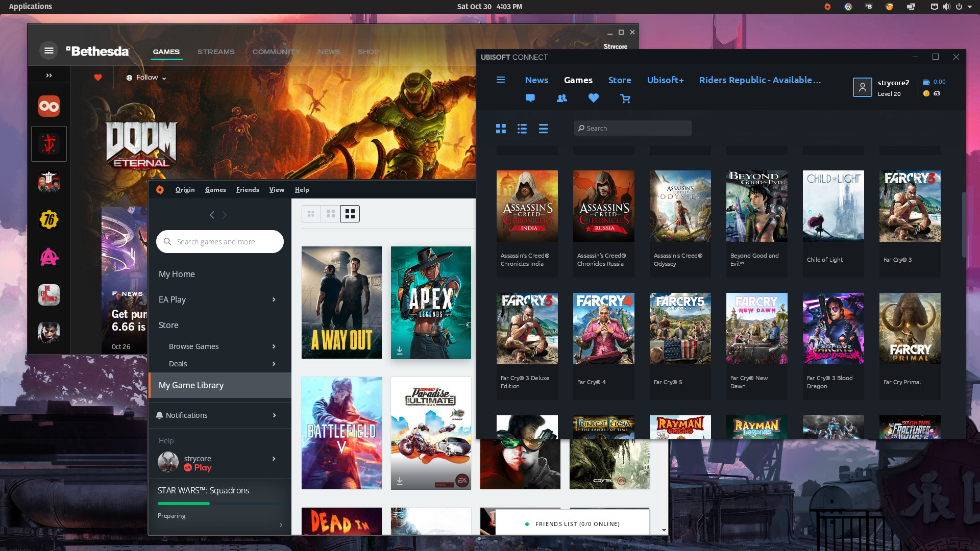Toggle the heart favorite icon beside Follow

click(97, 77)
